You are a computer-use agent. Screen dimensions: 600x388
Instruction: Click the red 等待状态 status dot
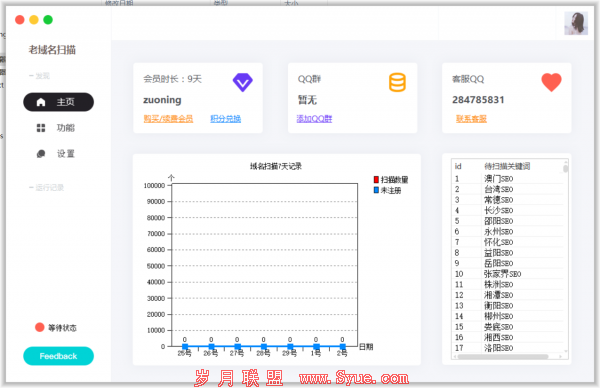pyautogui.click(x=40, y=327)
